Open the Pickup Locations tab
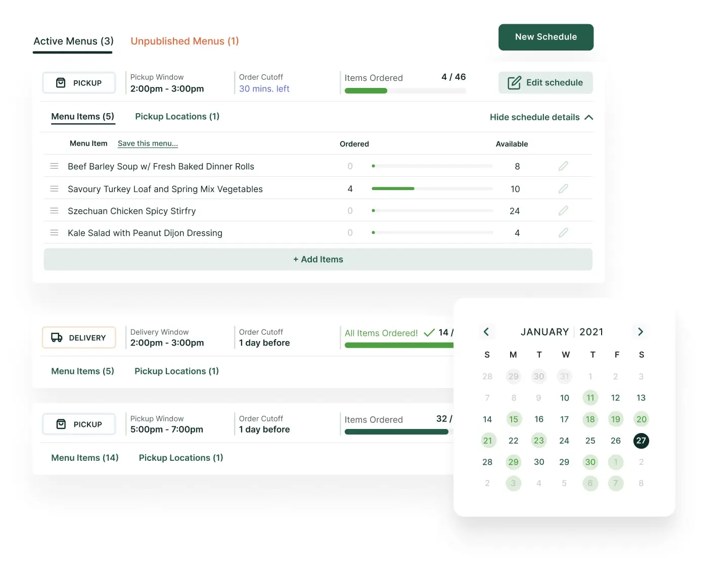728x573 pixels. 177,116
